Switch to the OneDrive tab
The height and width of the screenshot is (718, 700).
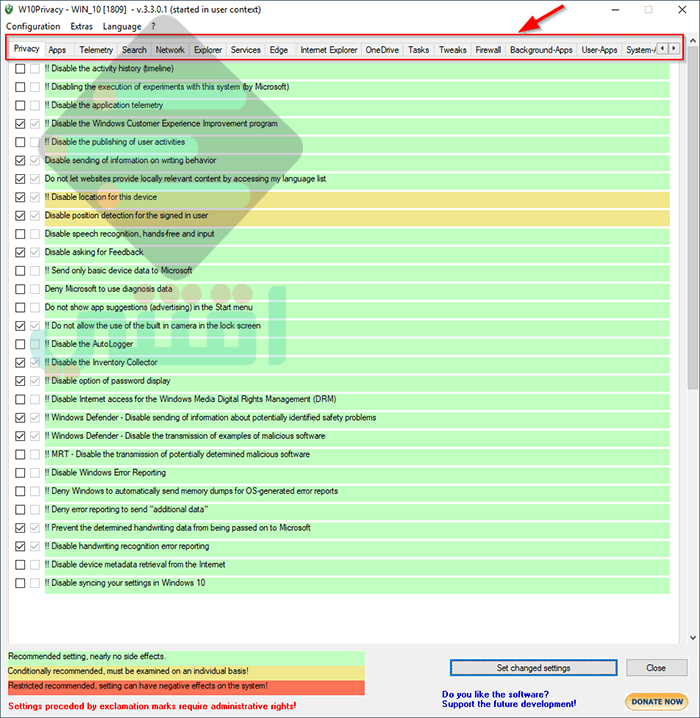tap(382, 50)
